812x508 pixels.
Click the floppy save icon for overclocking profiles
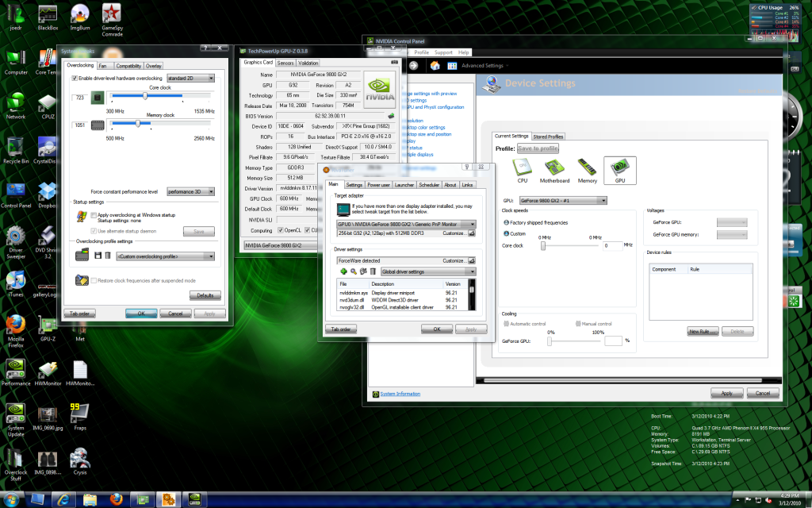coord(98,256)
